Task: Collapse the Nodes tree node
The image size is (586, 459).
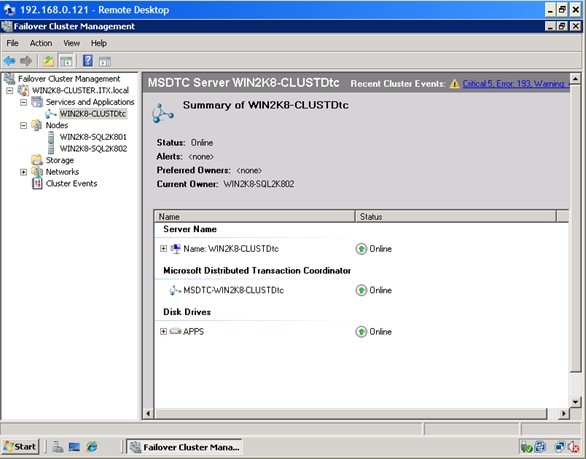Action: (24, 125)
